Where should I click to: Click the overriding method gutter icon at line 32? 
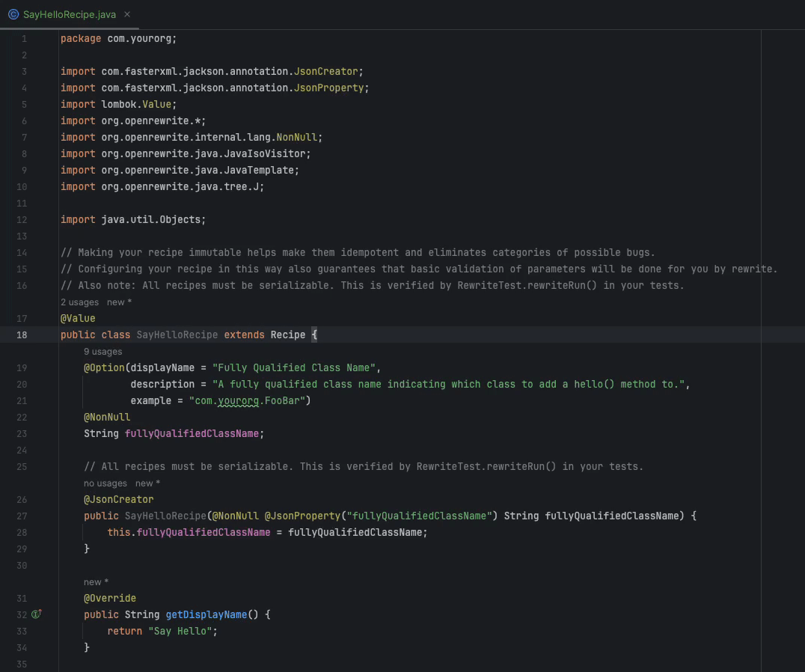[x=37, y=614]
